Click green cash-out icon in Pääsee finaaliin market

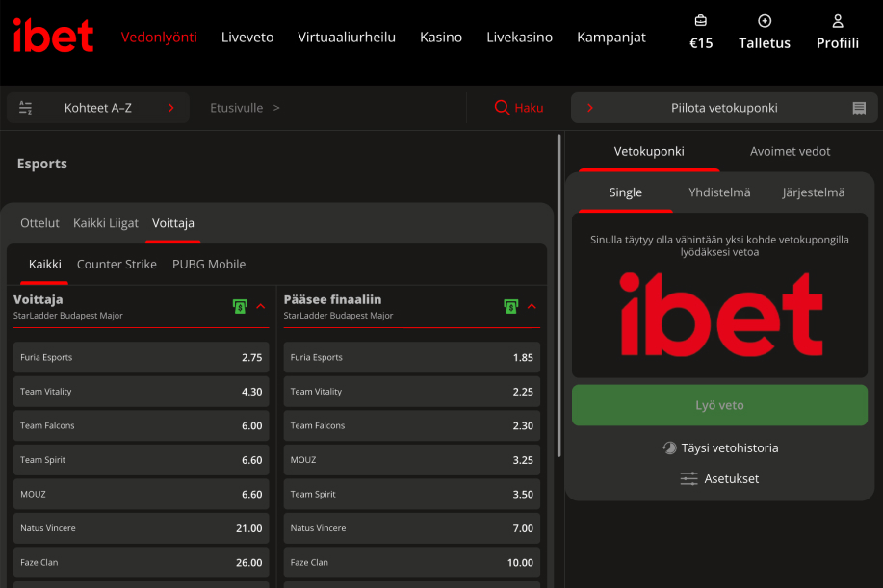[511, 306]
